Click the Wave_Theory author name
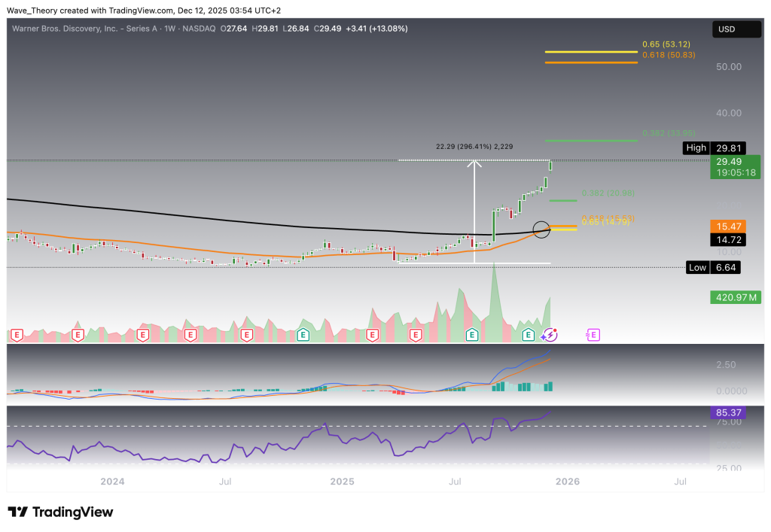The height and width of the screenshot is (532, 771). (x=33, y=8)
